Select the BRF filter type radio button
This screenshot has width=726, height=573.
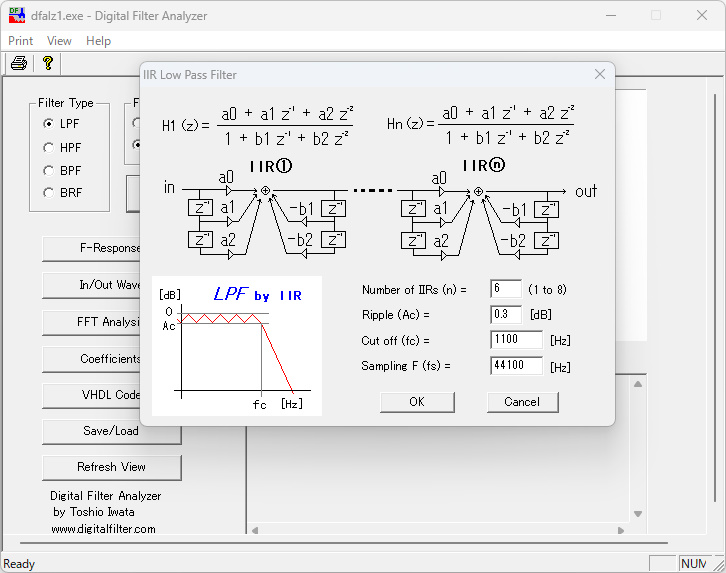coord(49,193)
